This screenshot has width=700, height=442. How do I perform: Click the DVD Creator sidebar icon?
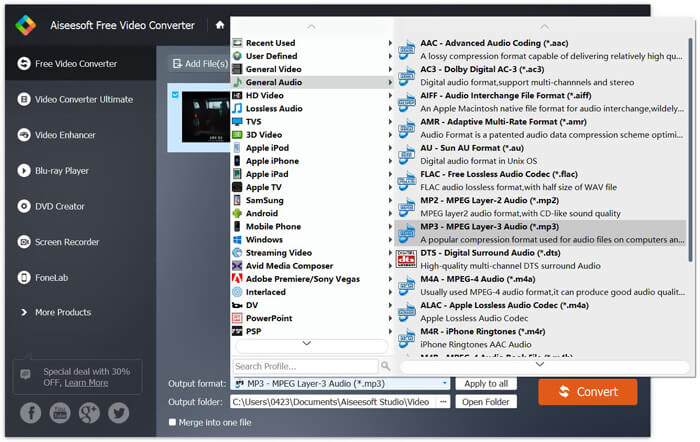click(x=24, y=206)
